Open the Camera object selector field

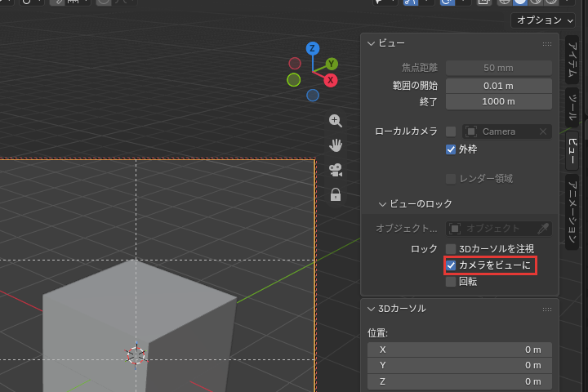tap(507, 131)
